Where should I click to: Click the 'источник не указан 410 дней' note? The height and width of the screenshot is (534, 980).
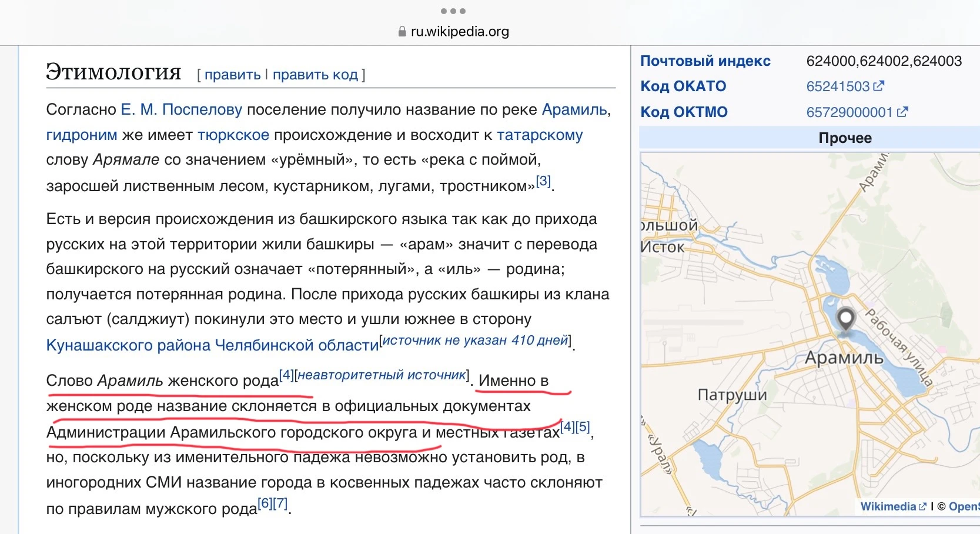pos(476,340)
